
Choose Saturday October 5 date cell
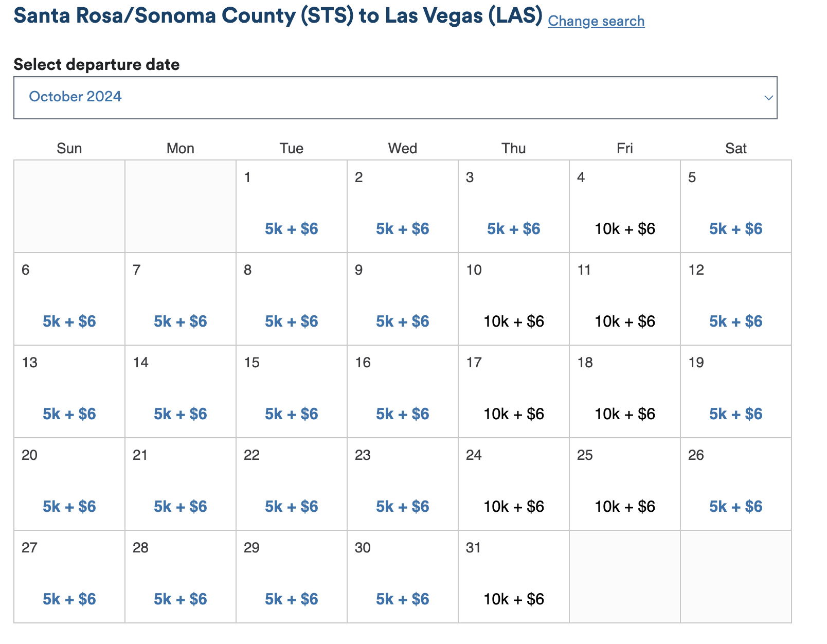point(736,206)
